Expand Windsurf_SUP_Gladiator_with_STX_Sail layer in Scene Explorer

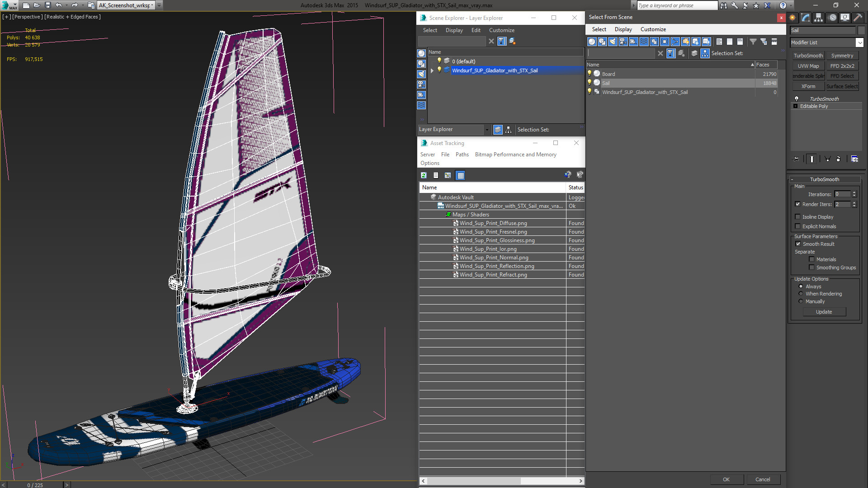[x=432, y=70]
